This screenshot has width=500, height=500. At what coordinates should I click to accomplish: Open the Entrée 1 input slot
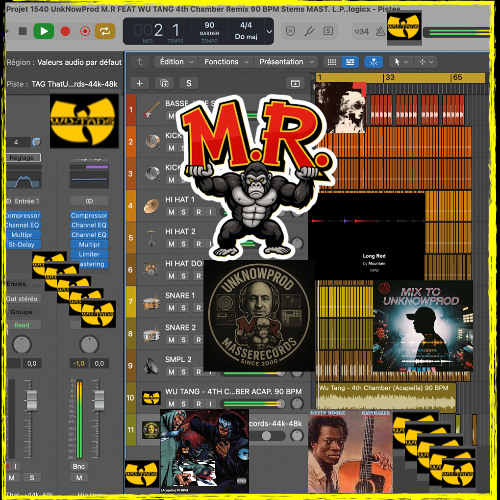pos(23,201)
